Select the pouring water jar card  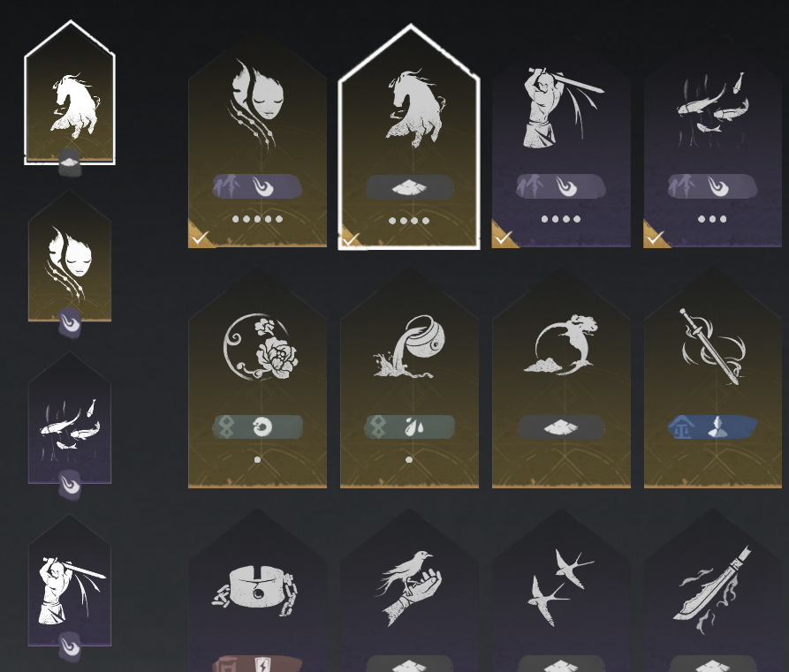(x=409, y=380)
